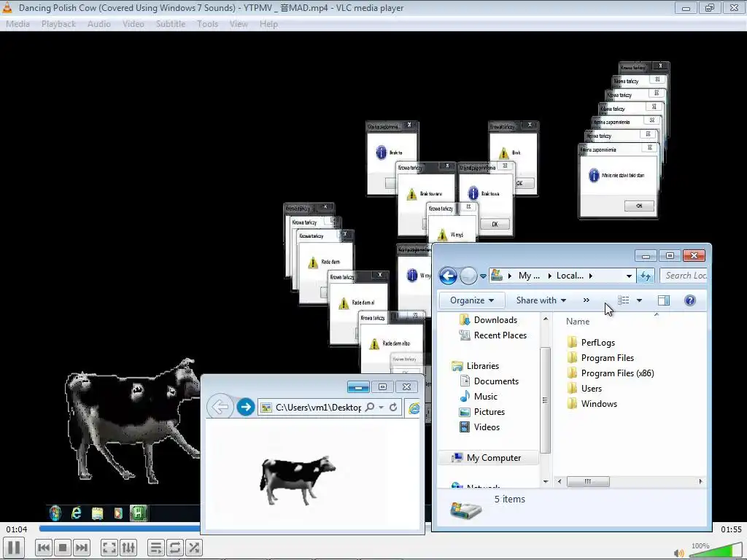This screenshot has width=747, height=560.
Task: Select the Users folder
Action: pyautogui.click(x=584, y=389)
